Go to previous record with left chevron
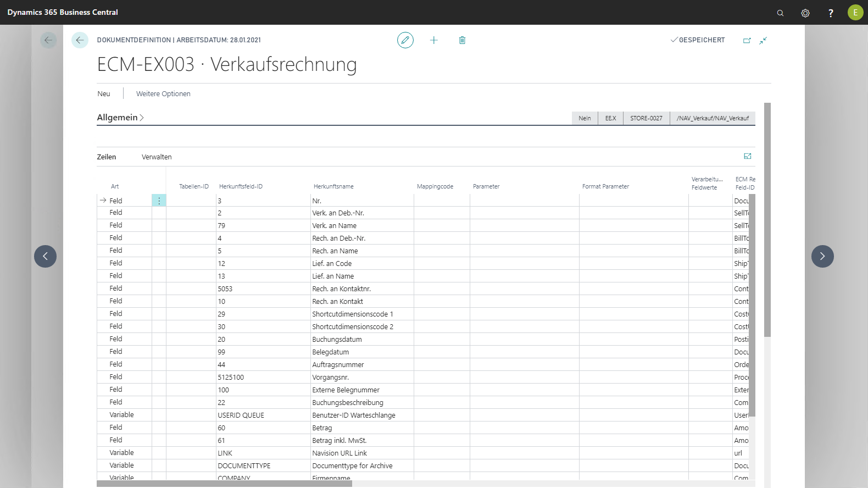 point(45,256)
